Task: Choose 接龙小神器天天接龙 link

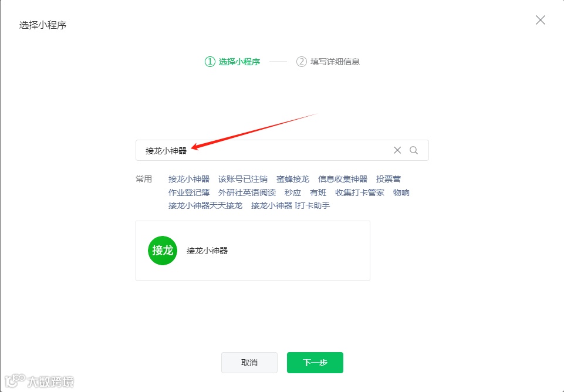Action: click(205, 206)
